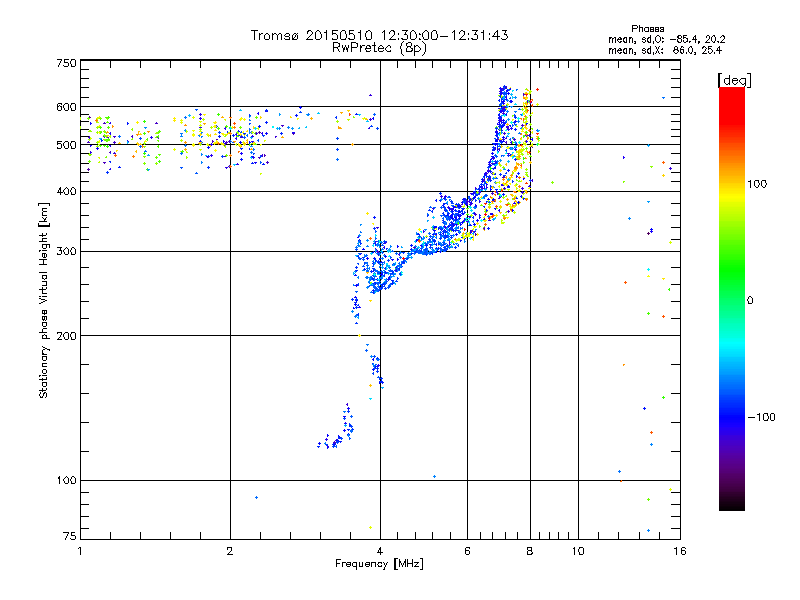Click the '[deg]' colorbar unit label
This screenshot has width=800, height=600.
(735, 79)
